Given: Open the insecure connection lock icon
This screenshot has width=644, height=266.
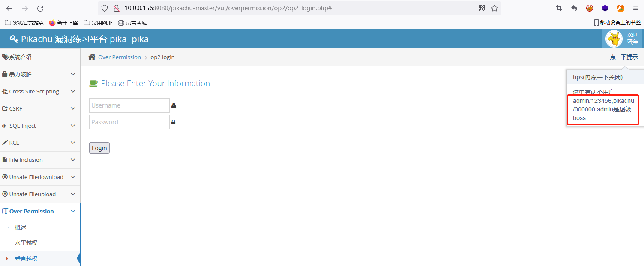Looking at the screenshot, I should coord(116,8).
